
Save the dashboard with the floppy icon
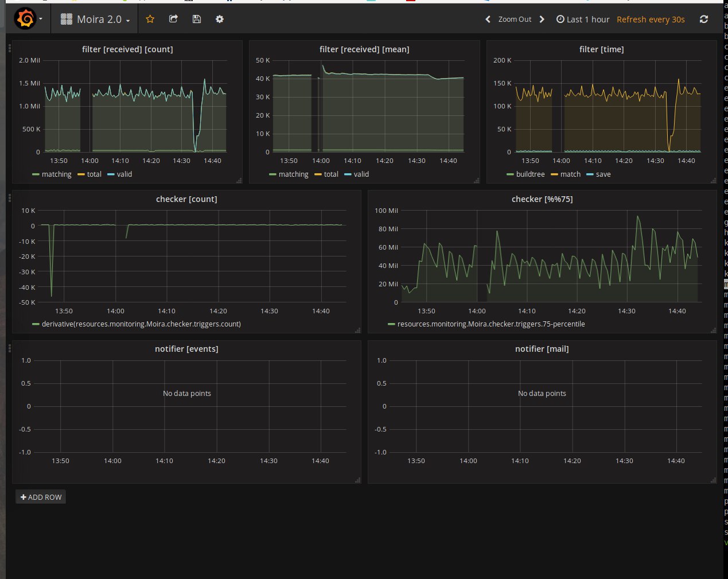(x=196, y=19)
